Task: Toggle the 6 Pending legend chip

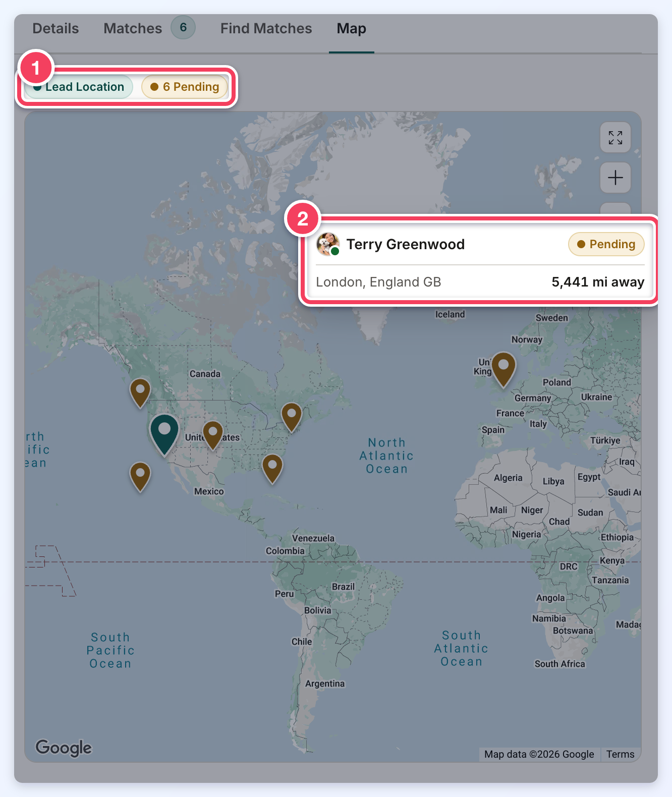Action: point(185,87)
